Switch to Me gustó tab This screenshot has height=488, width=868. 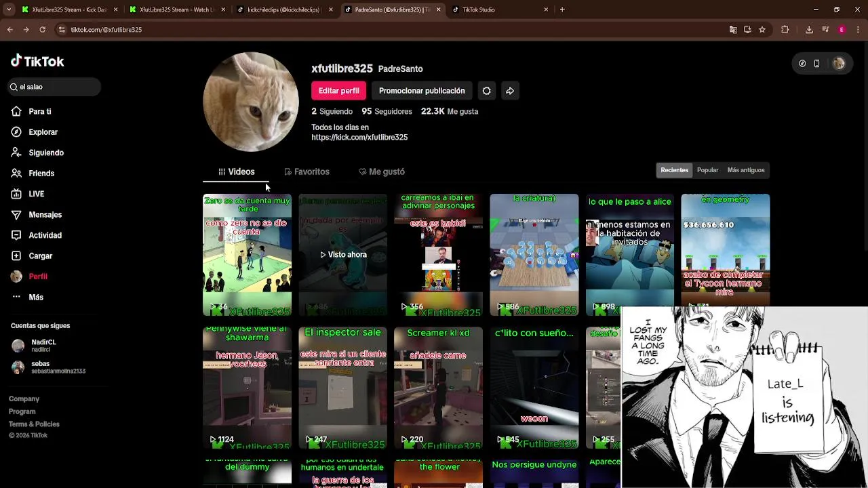click(382, 172)
